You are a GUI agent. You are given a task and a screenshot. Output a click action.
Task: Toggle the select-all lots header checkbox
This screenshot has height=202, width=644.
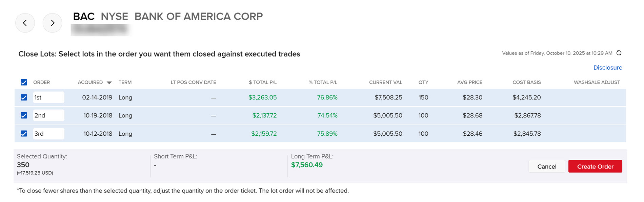24,82
